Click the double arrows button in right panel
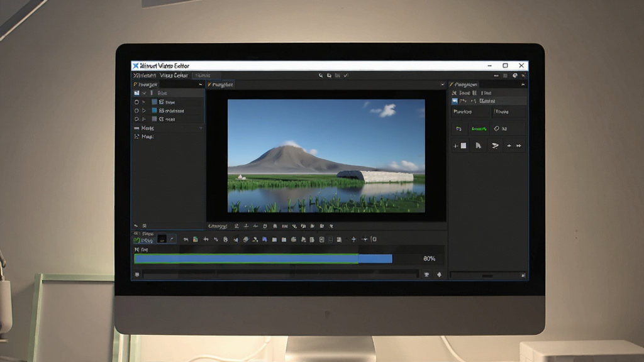The height and width of the screenshot is (362, 644). 514,146
